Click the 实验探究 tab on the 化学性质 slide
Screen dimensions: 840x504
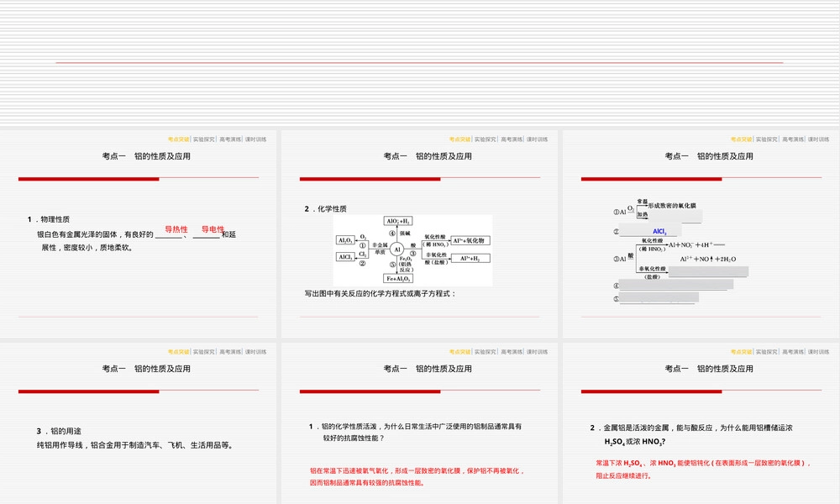tap(486, 139)
